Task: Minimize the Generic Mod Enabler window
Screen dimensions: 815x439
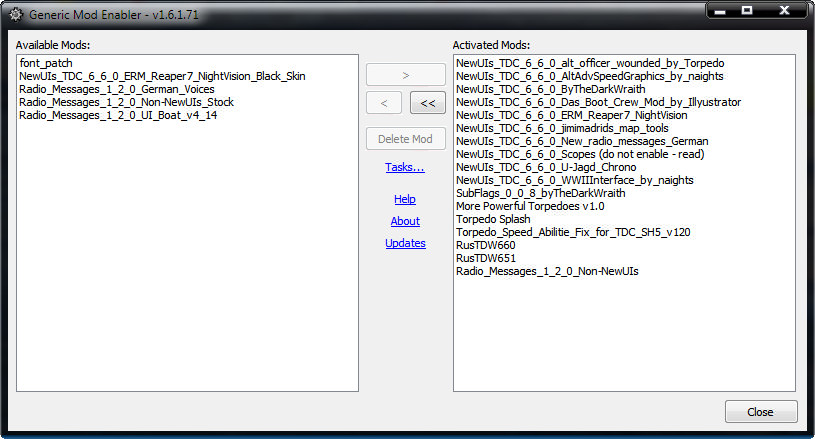Action: coord(720,10)
